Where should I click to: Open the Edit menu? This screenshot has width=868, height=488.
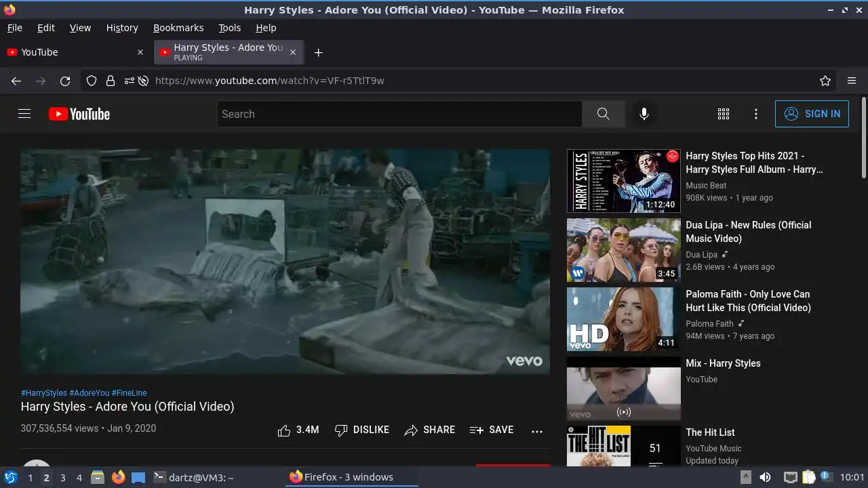(46, 28)
